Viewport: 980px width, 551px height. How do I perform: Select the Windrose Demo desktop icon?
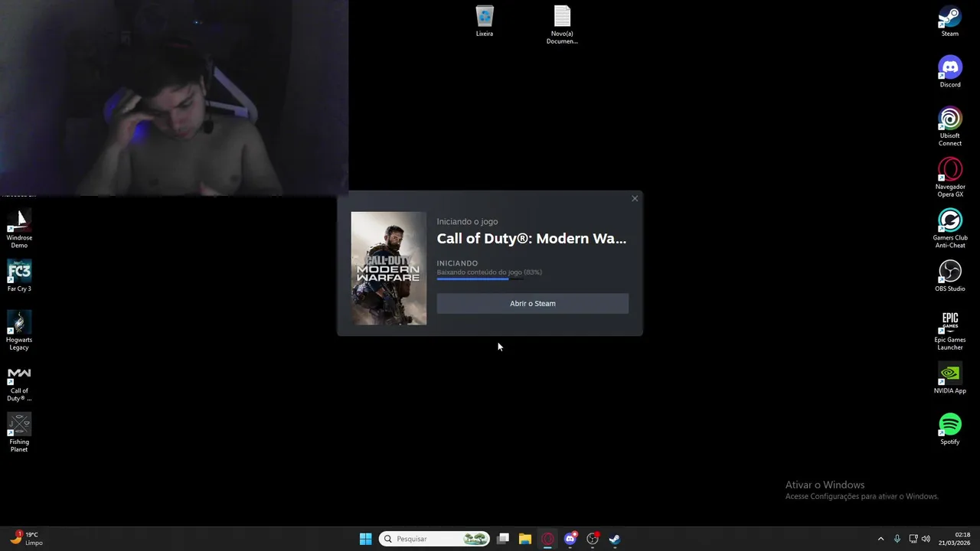(x=19, y=229)
